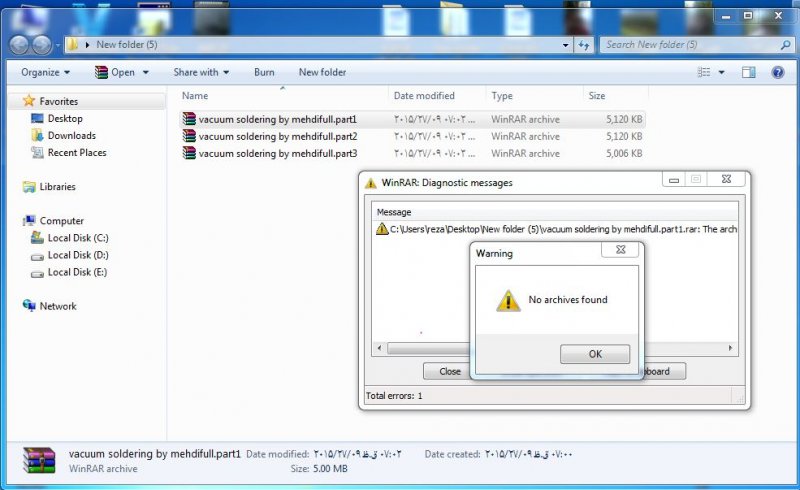This screenshot has width=800, height=490.
Task: Click the Computer icon in sidebar
Action: (29, 220)
